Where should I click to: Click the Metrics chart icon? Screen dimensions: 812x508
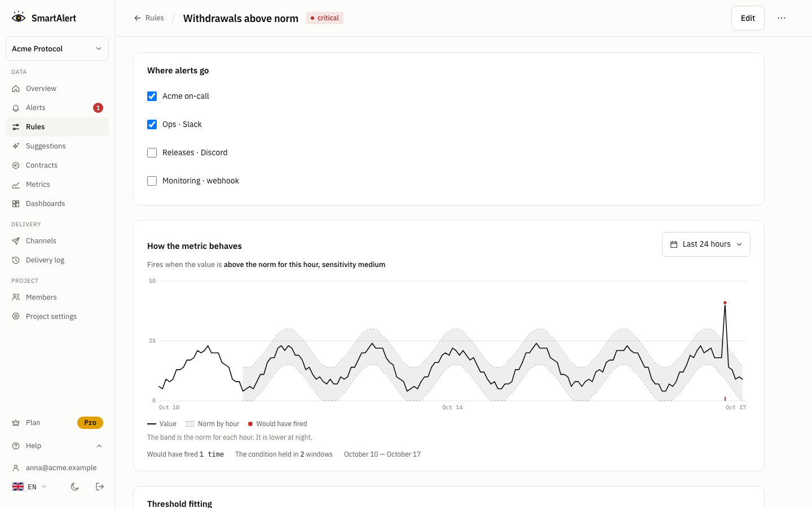[x=16, y=185]
